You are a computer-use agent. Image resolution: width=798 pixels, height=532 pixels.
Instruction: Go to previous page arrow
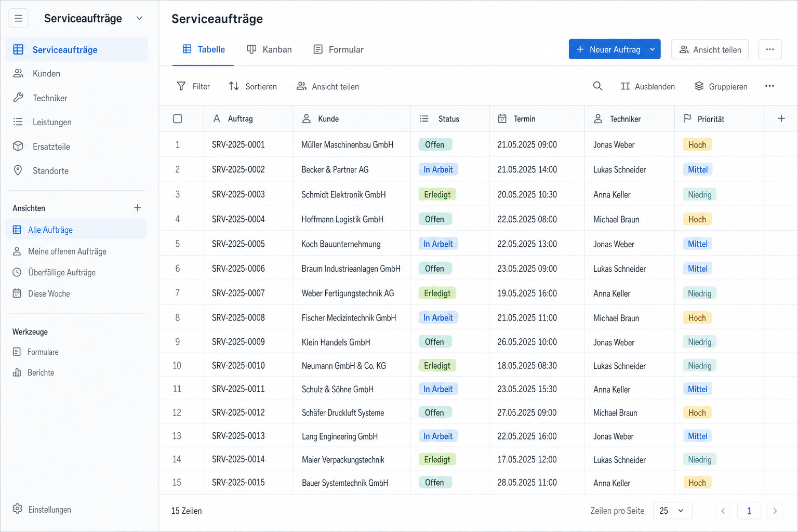pos(723,511)
